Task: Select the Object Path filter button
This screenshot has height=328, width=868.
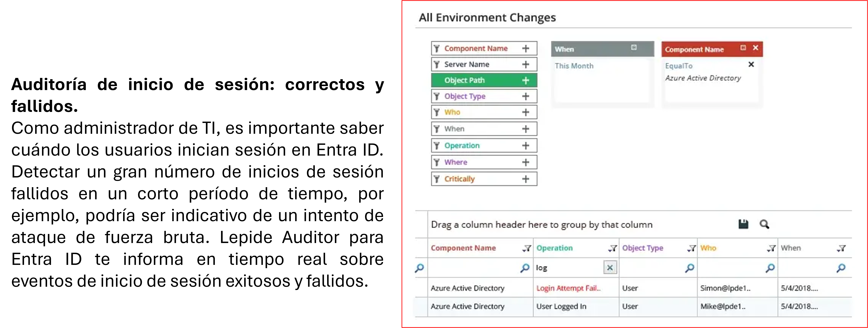Action: 484,80
